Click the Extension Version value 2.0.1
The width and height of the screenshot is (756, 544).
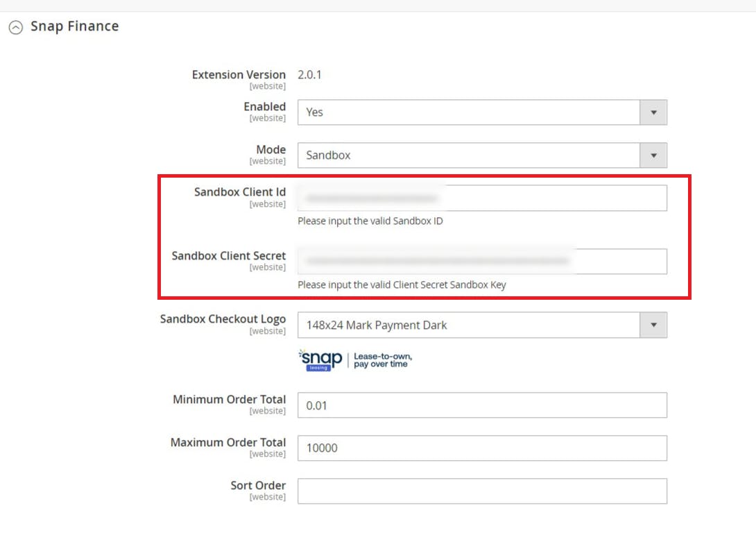coord(309,75)
